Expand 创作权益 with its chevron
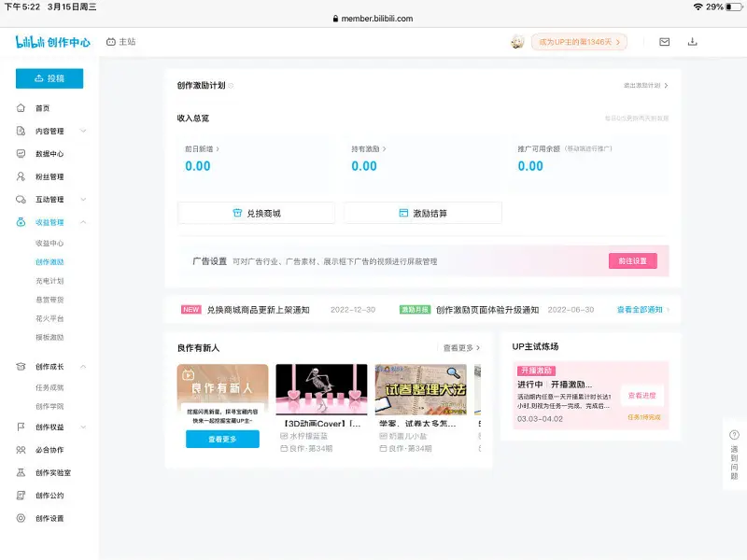747x560 pixels. (x=83, y=427)
